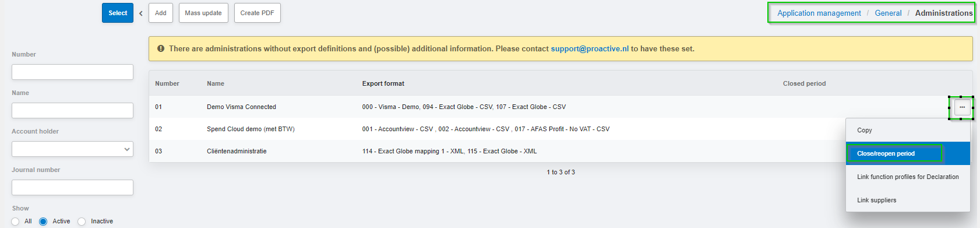
Task: Click the Journal number input field
Action: (x=72, y=188)
